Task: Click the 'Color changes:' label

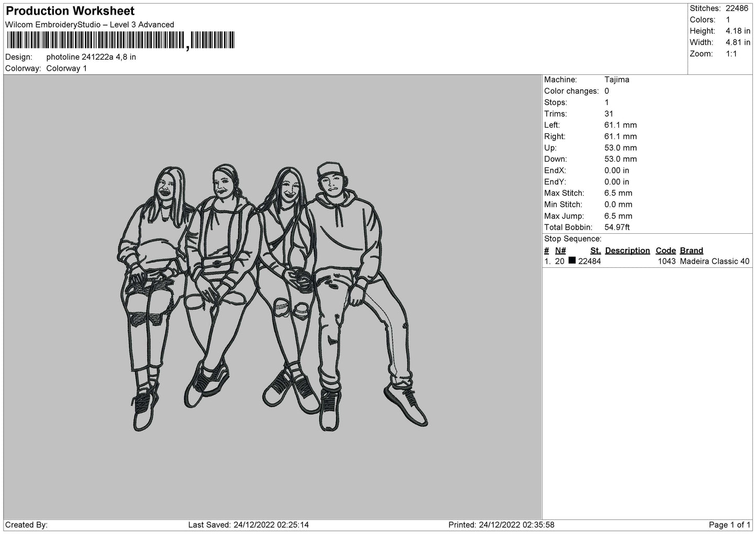Action: point(571,91)
